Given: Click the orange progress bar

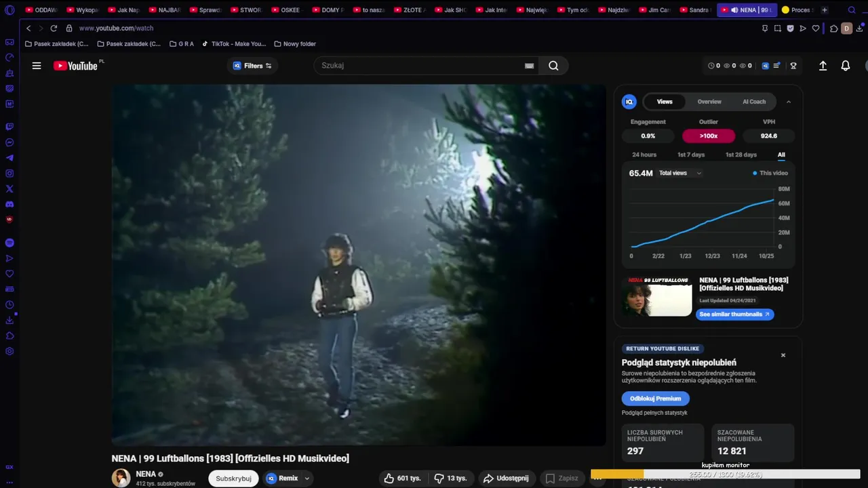Looking at the screenshot, I should click(617, 474).
